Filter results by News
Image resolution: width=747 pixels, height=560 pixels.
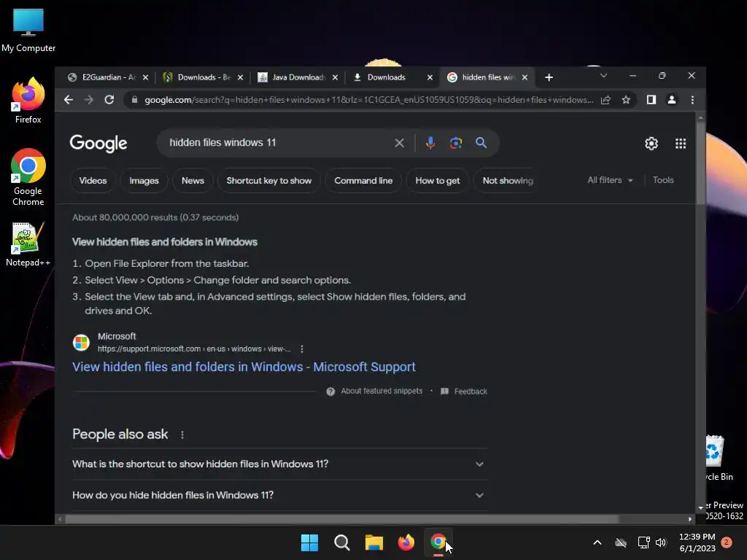tap(193, 181)
